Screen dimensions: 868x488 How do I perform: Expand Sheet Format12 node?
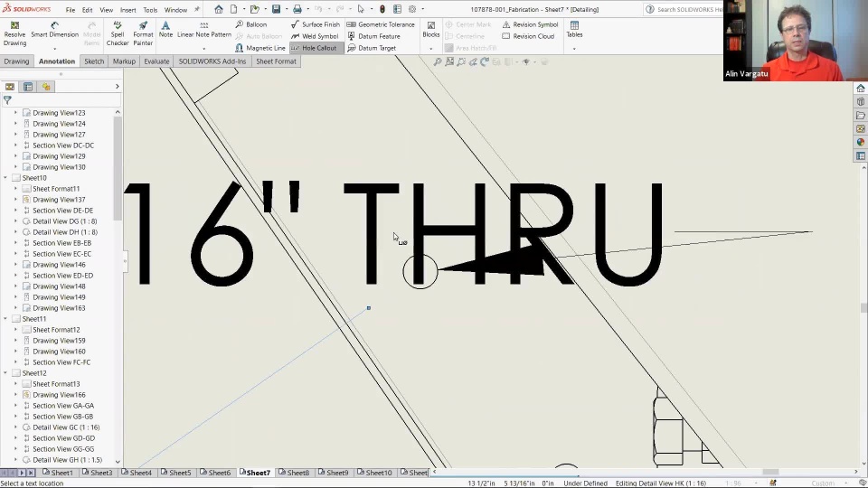[15, 329]
